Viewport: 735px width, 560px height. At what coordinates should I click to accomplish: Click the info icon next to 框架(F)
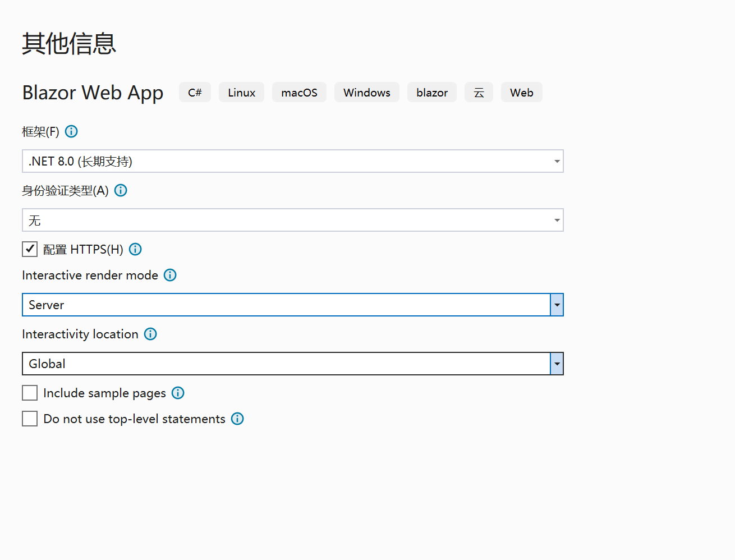coord(71,131)
